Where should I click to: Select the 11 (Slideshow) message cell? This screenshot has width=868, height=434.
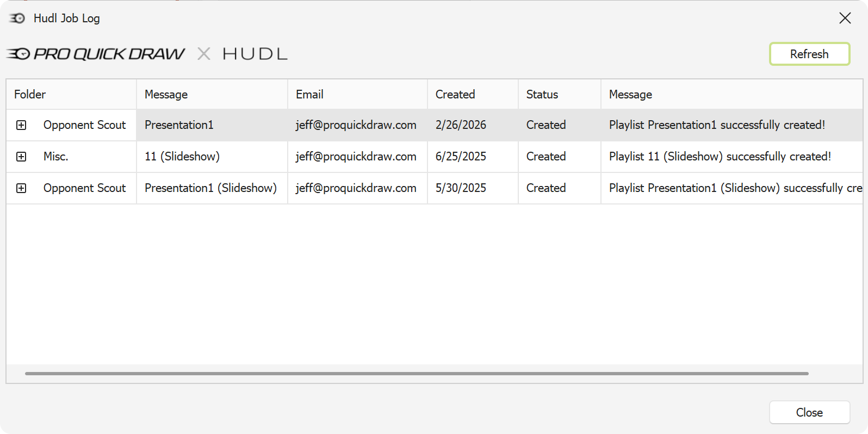click(x=182, y=157)
